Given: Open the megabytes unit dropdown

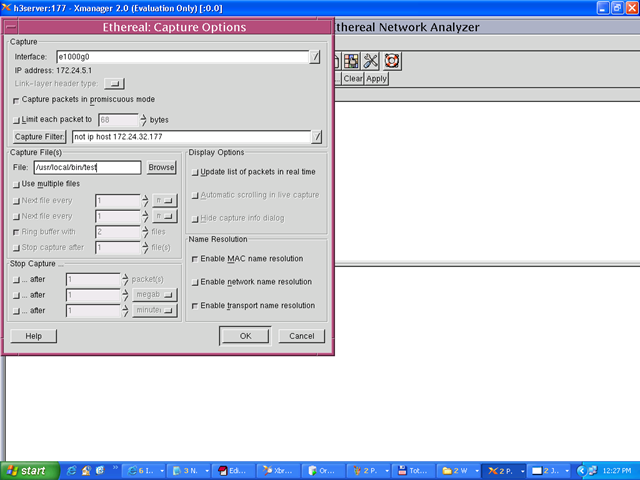Looking at the screenshot, I should click(155, 295).
